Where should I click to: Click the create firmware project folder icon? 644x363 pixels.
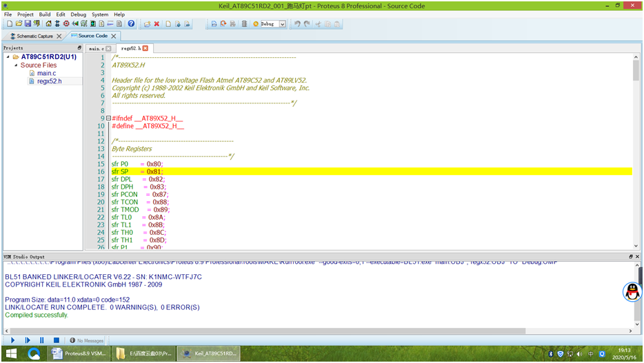click(x=147, y=24)
